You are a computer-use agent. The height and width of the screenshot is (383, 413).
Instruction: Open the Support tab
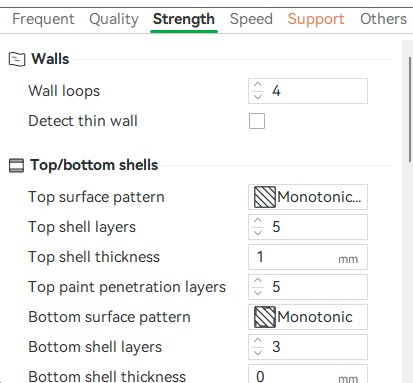pyautogui.click(x=316, y=19)
